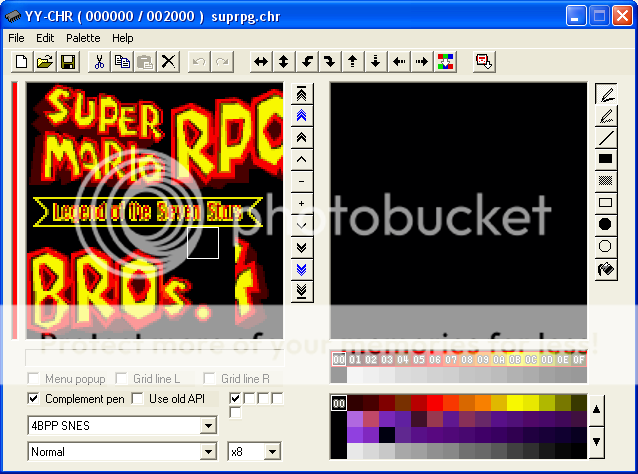Select the Circle outline tool
638x474 pixels.
click(606, 246)
